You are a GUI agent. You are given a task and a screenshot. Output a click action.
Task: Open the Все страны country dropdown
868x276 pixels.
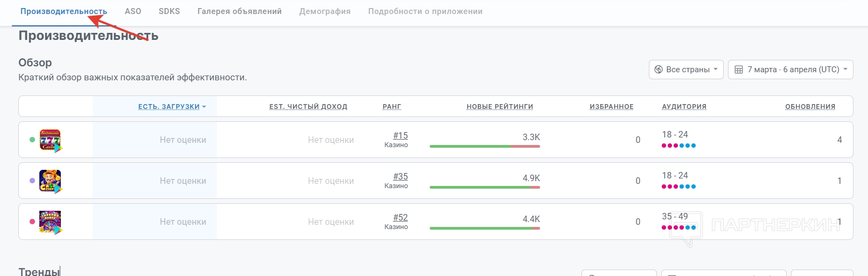(686, 70)
